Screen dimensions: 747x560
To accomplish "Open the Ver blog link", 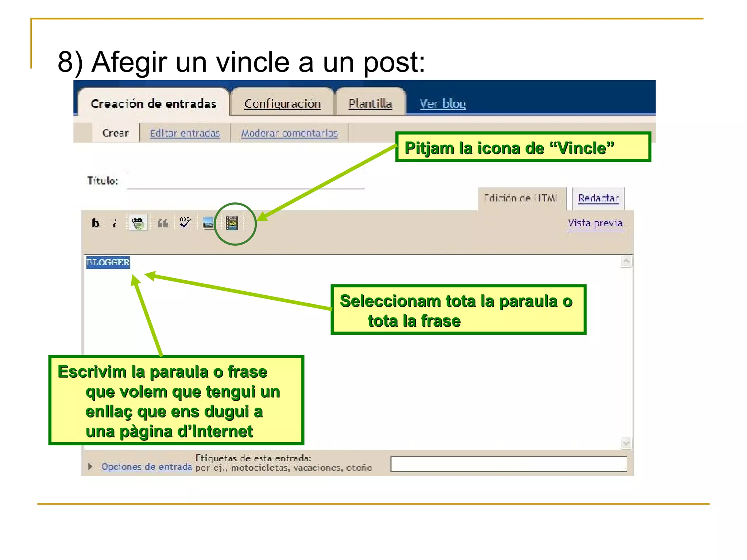I will point(443,103).
